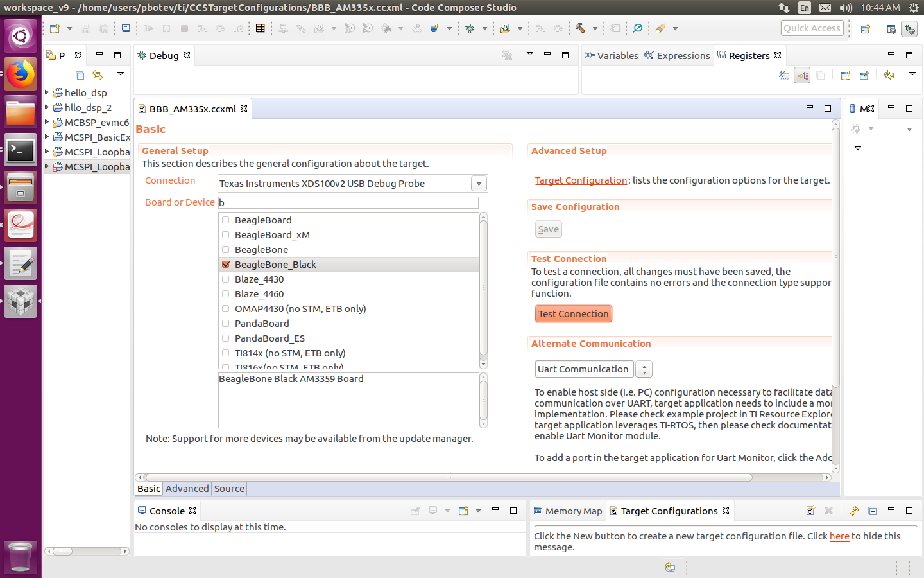
Task: Open the Advanced tab of the editor
Action: tap(187, 489)
